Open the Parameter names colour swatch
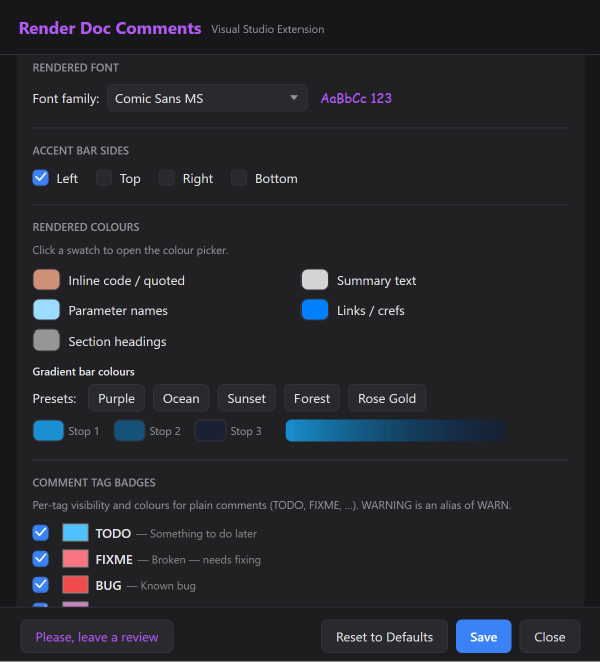The height and width of the screenshot is (662, 600). (46, 310)
